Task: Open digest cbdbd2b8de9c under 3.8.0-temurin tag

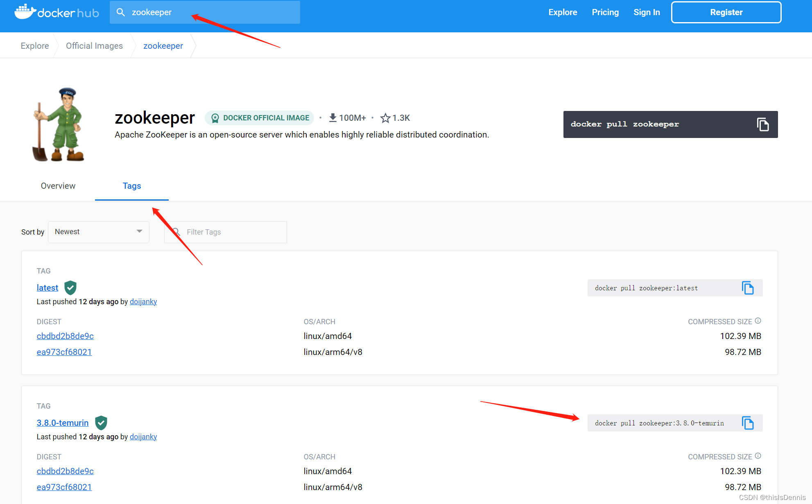Action: click(x=65, y=471)
